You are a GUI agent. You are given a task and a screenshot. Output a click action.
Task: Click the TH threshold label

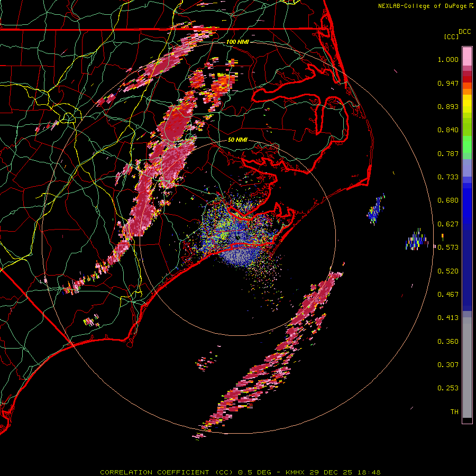tap(454, 412)
